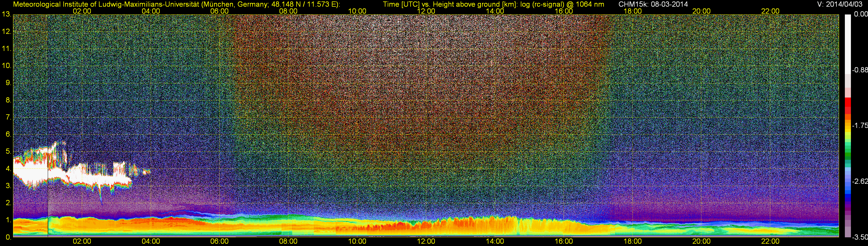Click the 08:00 label on the bottom time axis

(288, 241)
